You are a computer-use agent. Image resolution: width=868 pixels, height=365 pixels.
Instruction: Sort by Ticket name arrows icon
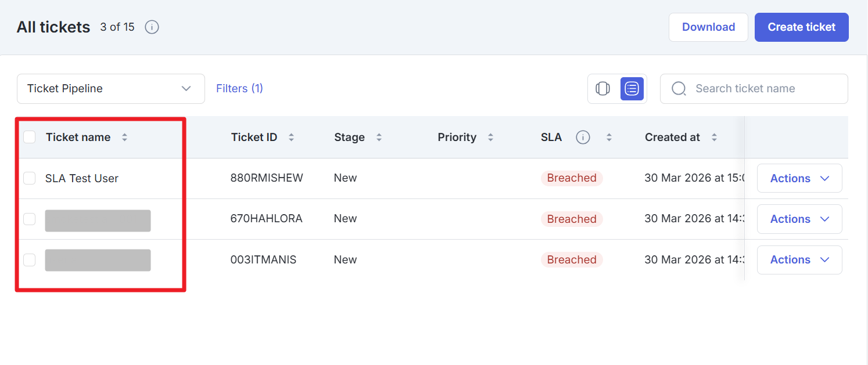[124, 138]
